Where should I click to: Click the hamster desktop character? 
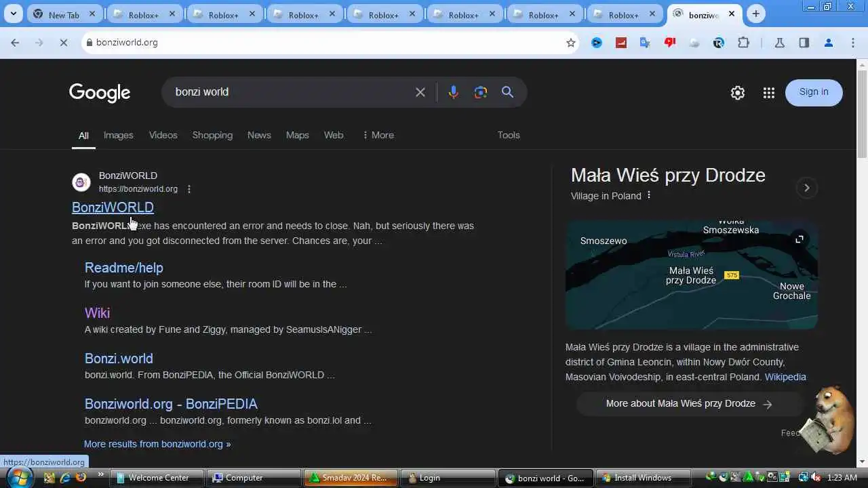coord(827,421)
